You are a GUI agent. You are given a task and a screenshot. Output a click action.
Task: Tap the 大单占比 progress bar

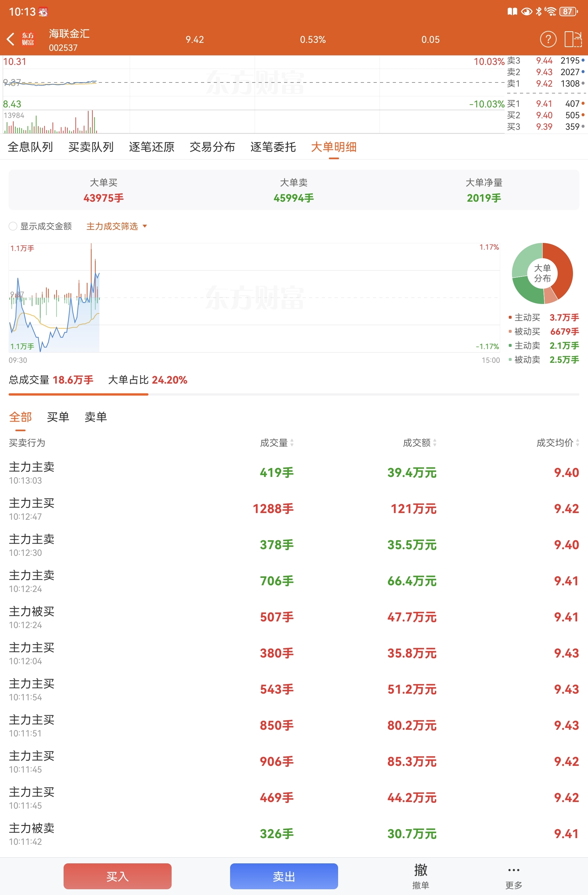[x=294, y=394]
